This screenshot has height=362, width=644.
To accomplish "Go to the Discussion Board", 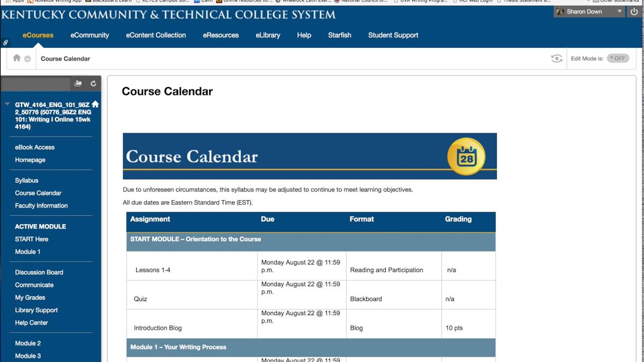I will click(39, 273).
